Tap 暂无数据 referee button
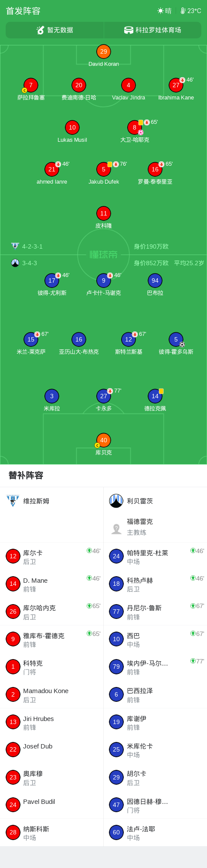Viewport: 207px width, 868px height. tap(55, 30)
